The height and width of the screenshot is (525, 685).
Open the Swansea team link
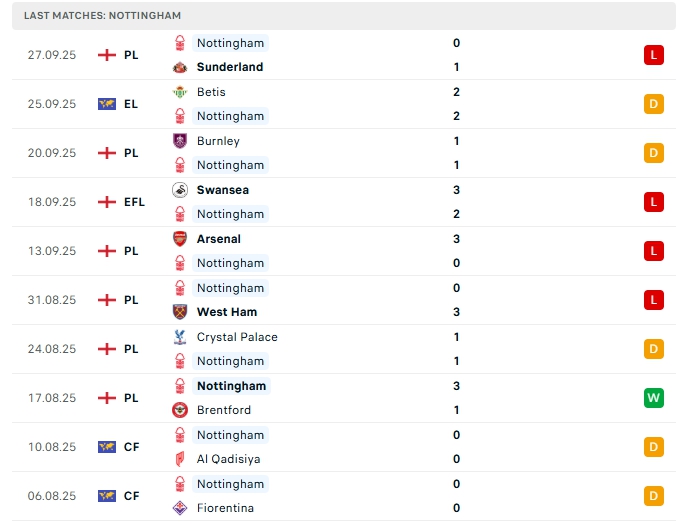(223, 190)
